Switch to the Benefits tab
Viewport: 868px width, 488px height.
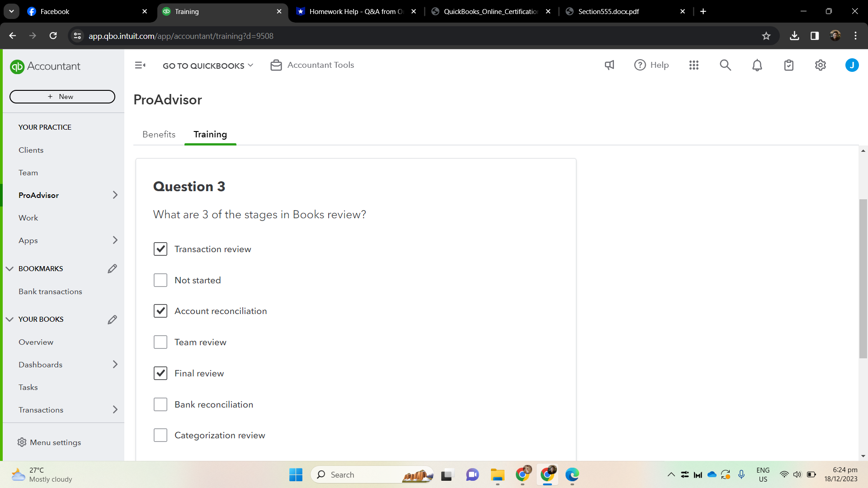click(x=159, y=134)
